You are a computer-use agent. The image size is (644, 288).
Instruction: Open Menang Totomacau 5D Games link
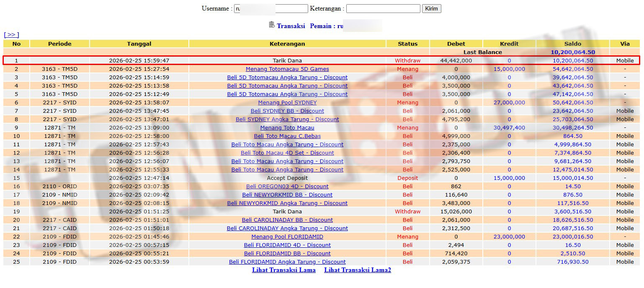(x=287, y=69)
